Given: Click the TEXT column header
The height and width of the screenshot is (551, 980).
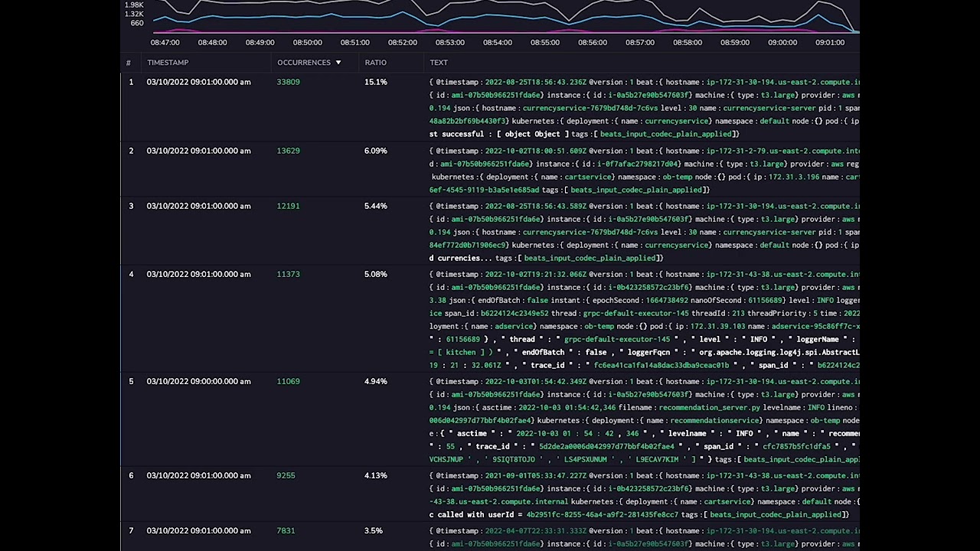Looking at the screenshot, I should pos(439,63).
